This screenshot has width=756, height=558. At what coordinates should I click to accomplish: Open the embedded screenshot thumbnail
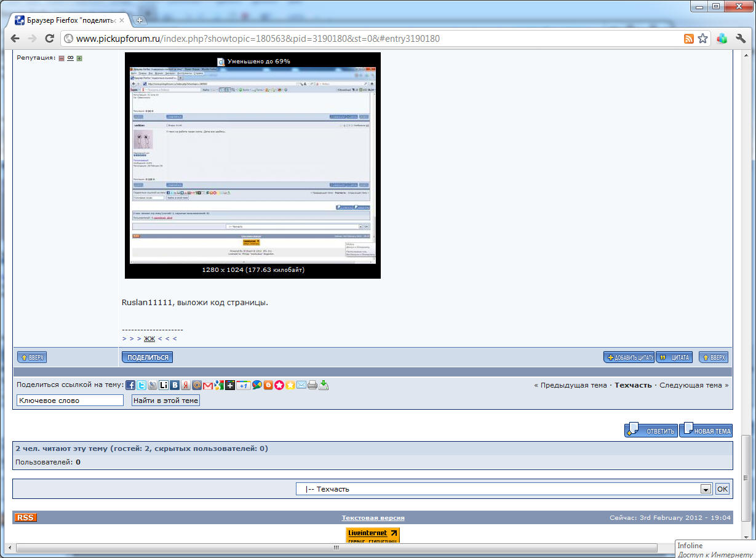pyautogui.click(x=252, y=166)
